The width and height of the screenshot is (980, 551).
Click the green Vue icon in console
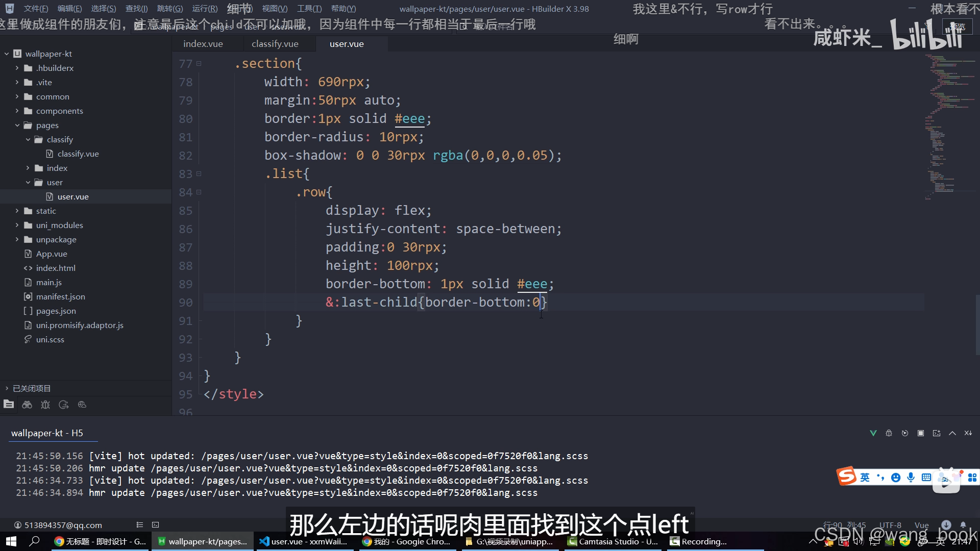click(x=873, y=433)
